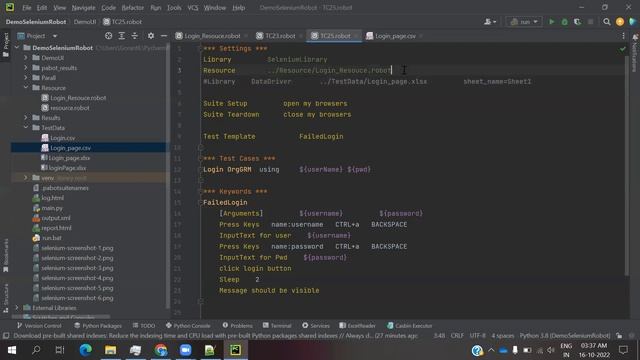Expand External Libraries node
Image resolution: width=640 pixels, height=360 pixels.
(x=17, y=307)
